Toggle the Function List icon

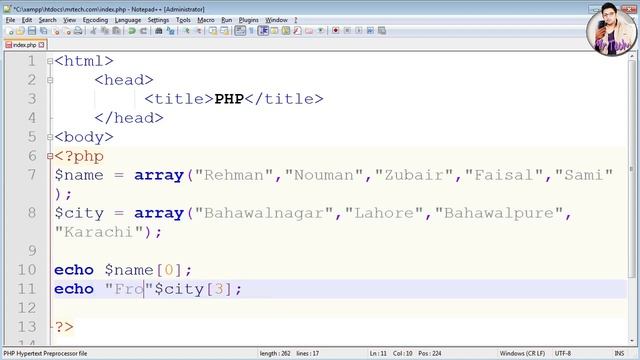click(297, 31)
